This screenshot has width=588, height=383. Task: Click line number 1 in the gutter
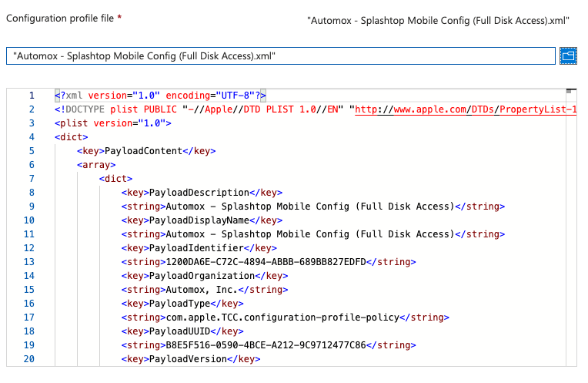point(32,96)
